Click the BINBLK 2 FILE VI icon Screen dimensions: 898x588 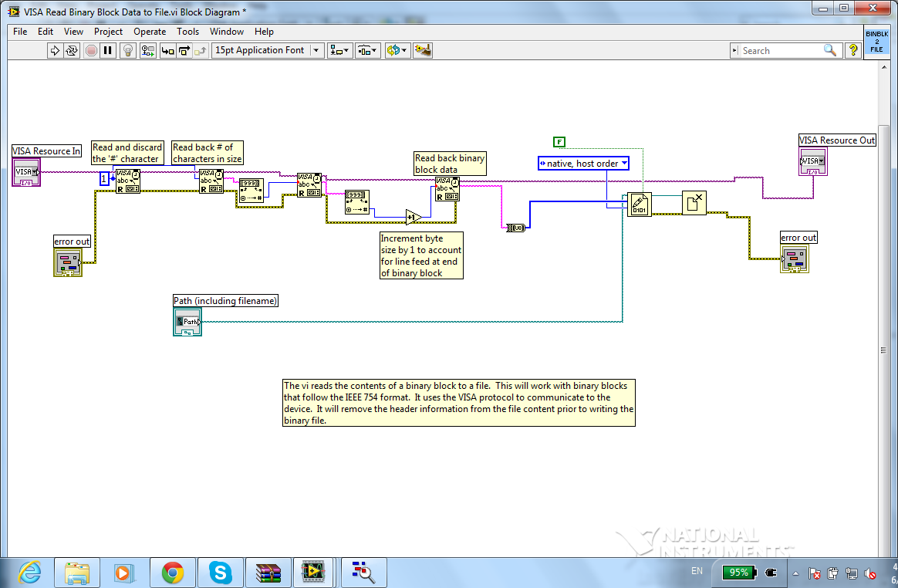coord(877,41)
